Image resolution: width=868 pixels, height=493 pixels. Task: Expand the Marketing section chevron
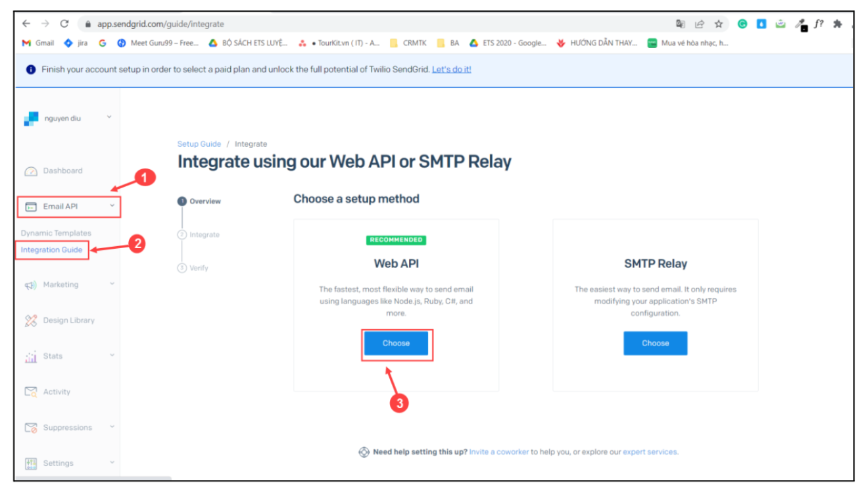pos(112,284)
